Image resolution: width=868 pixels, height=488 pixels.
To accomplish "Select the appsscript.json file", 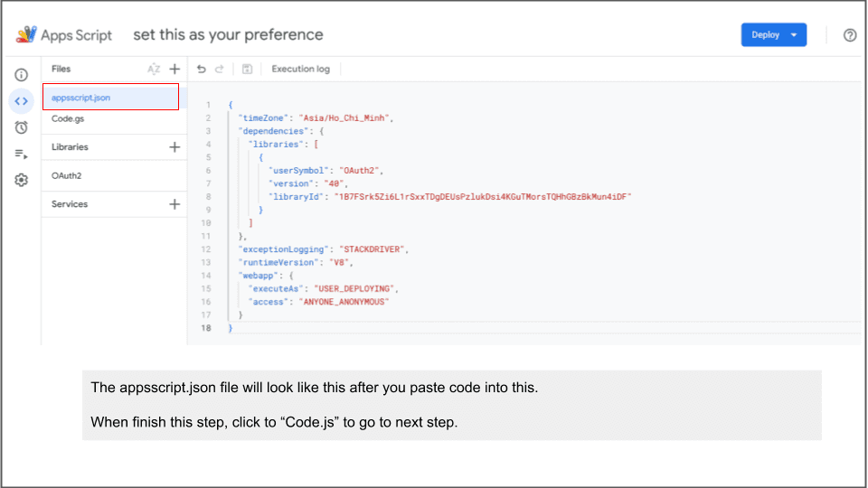I will point(80,98).
